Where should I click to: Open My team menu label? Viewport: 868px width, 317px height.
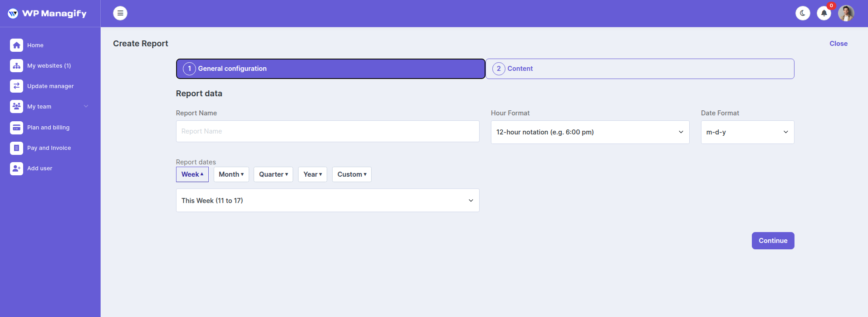[39, 106]
